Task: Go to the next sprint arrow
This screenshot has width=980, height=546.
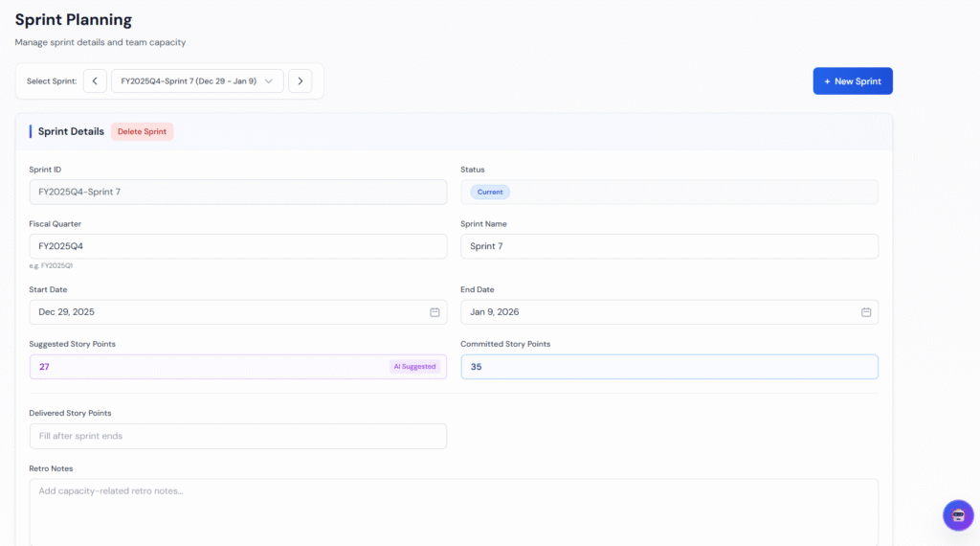Action: 300,81
